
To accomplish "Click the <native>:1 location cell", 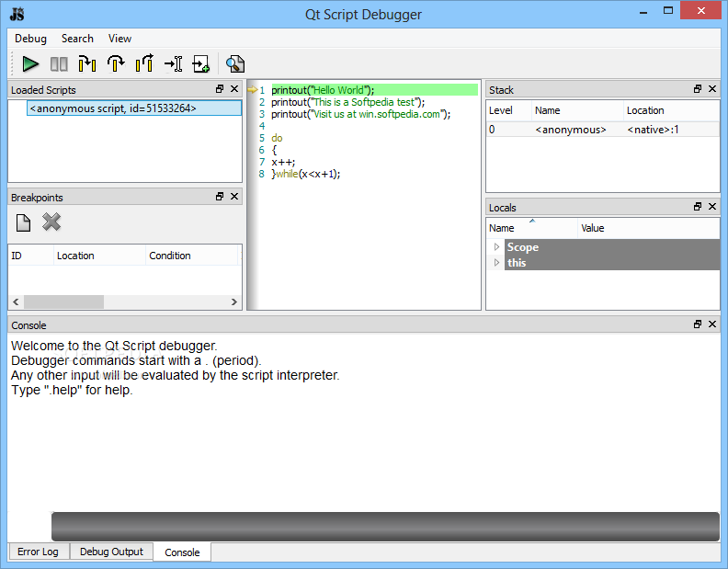I will click(x=654, y=130).
